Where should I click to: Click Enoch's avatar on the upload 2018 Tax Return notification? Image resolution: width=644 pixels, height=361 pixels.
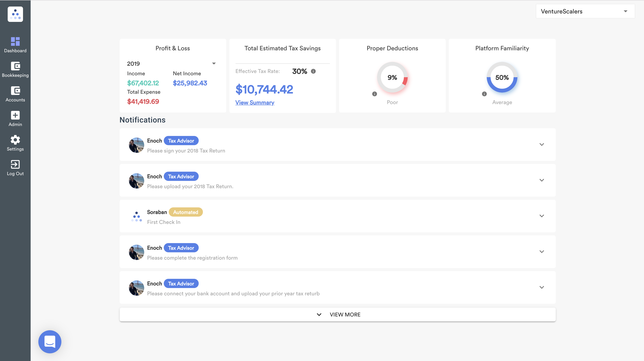pyautogui.click(x=137, y=181)
